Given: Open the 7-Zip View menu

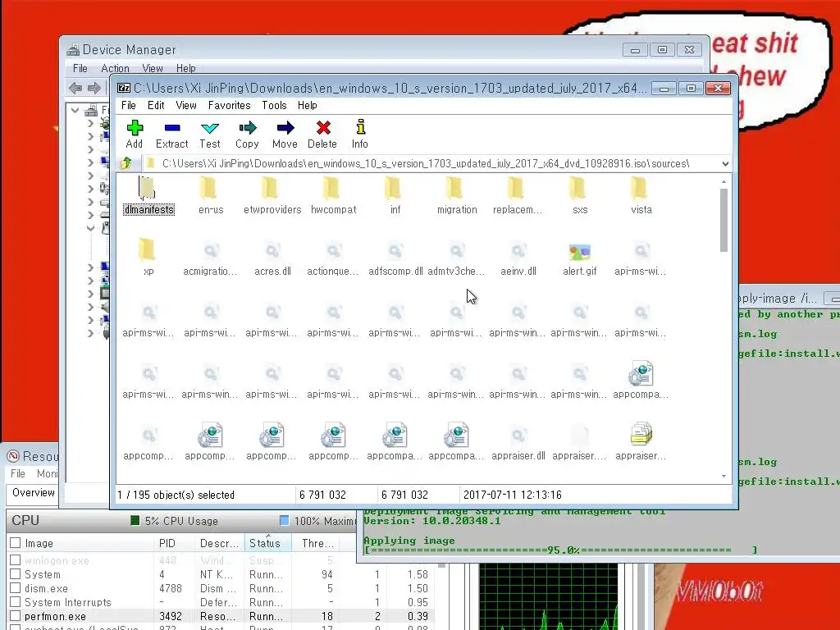Looking at the screenshot, I should coord(186,105).
